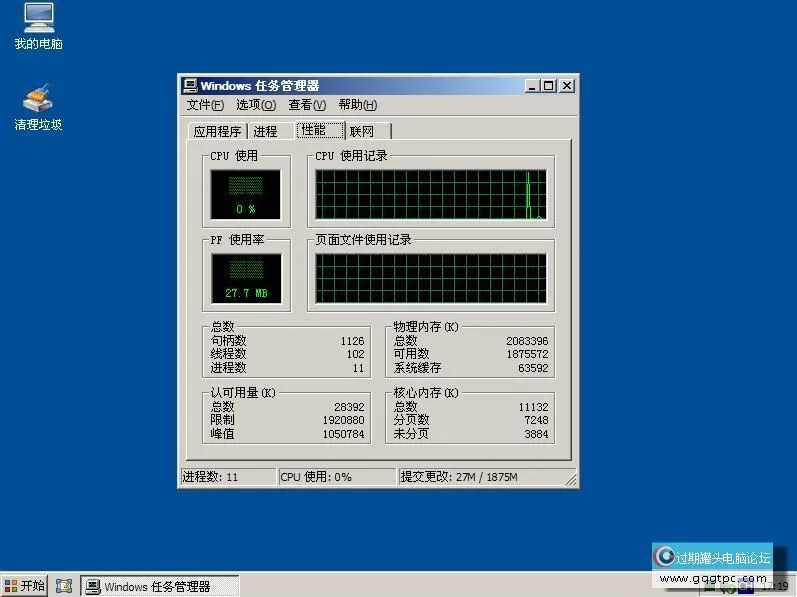The width and height of the screenshot is (797, 597).
Task: Click the 认可用量 总数 value 28392
Action: coord(349,407)
